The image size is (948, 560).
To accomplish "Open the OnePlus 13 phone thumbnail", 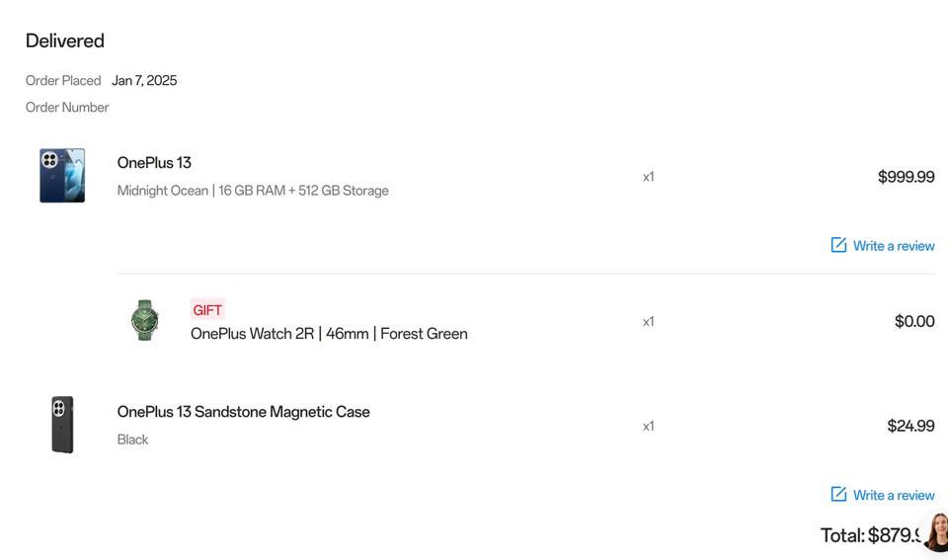I will [x=62, y=176].
